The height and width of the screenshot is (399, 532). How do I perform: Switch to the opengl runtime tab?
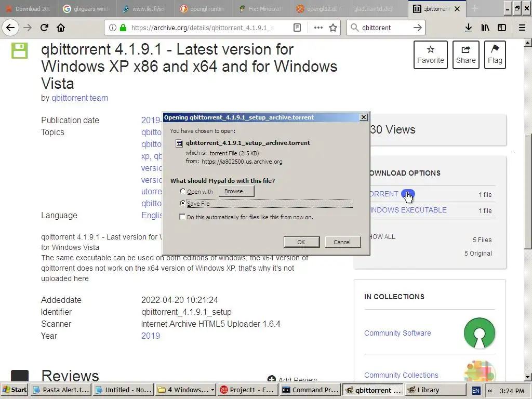point(204,9)
